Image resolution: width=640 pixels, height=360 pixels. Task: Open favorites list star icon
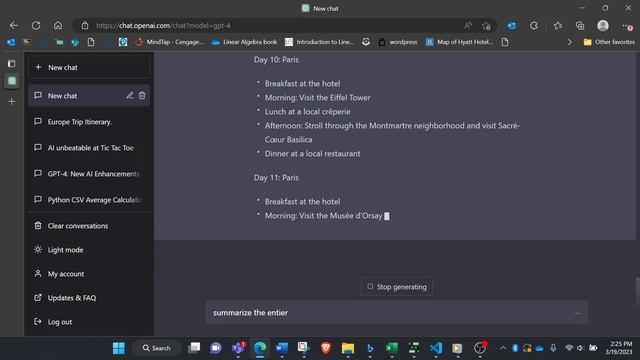[x=558, y=25]
